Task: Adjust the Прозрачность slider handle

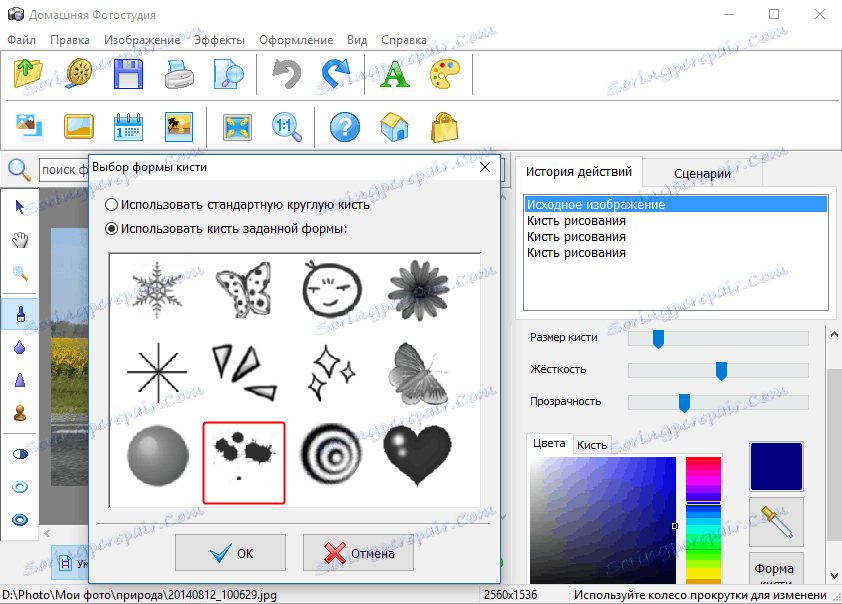Action: coord(684,403)
